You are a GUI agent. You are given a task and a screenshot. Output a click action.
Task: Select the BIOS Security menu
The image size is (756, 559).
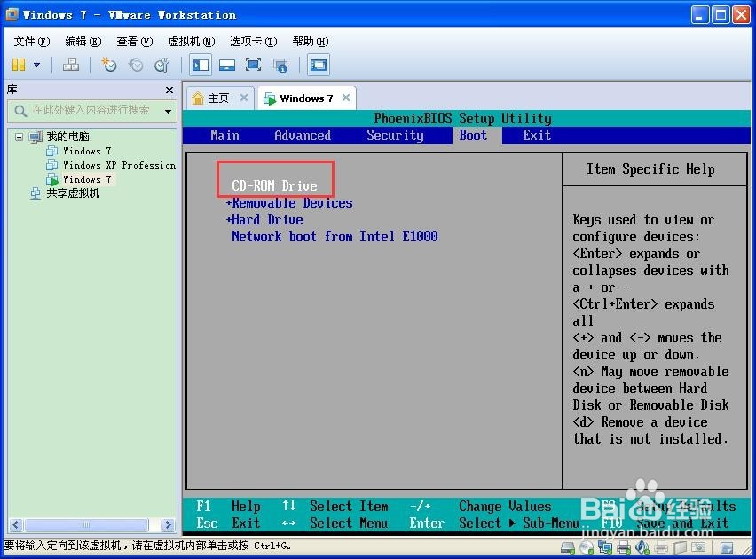(395, 136)
